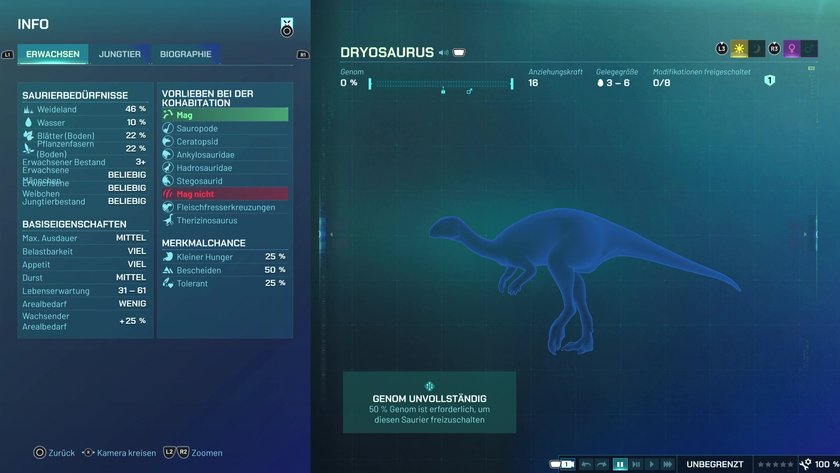840x473 pixels.
Task: Click the Bescheiden trait icon
Action: [168, 270]
